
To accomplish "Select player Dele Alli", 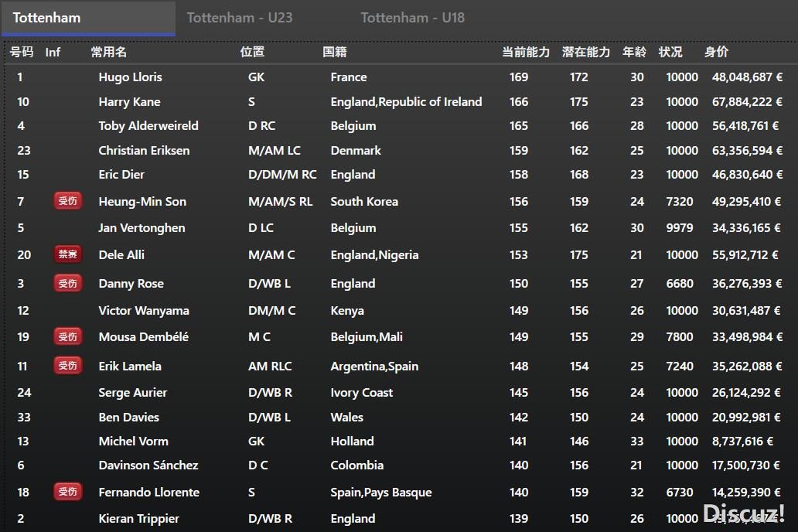I will click(x=121, y=254).
